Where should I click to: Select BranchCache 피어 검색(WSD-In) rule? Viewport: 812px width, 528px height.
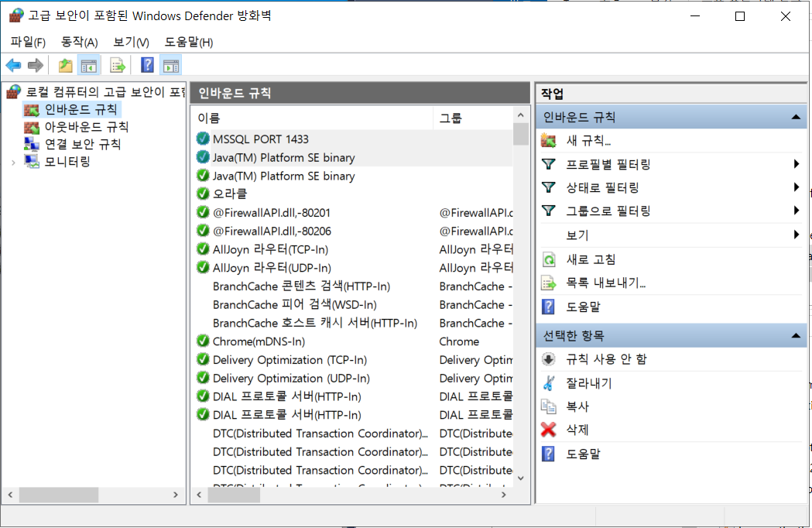pyautogui.click(x=295, y=305)
